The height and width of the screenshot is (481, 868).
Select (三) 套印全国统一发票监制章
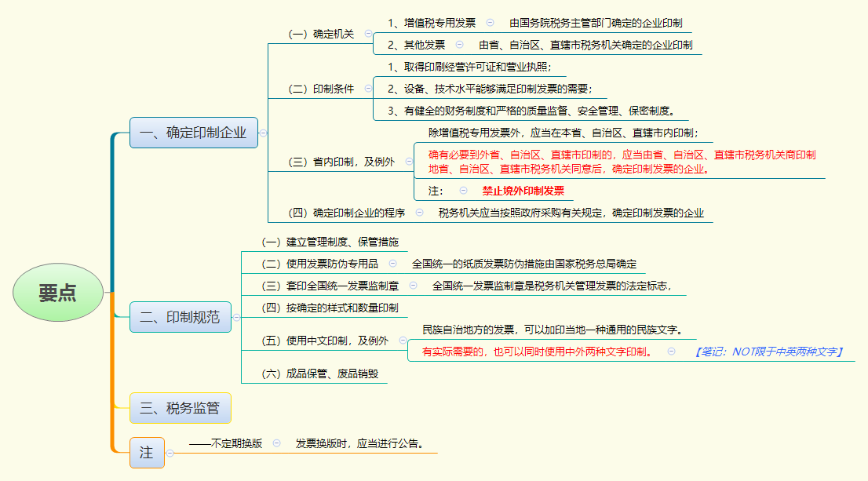pos(330,286)
